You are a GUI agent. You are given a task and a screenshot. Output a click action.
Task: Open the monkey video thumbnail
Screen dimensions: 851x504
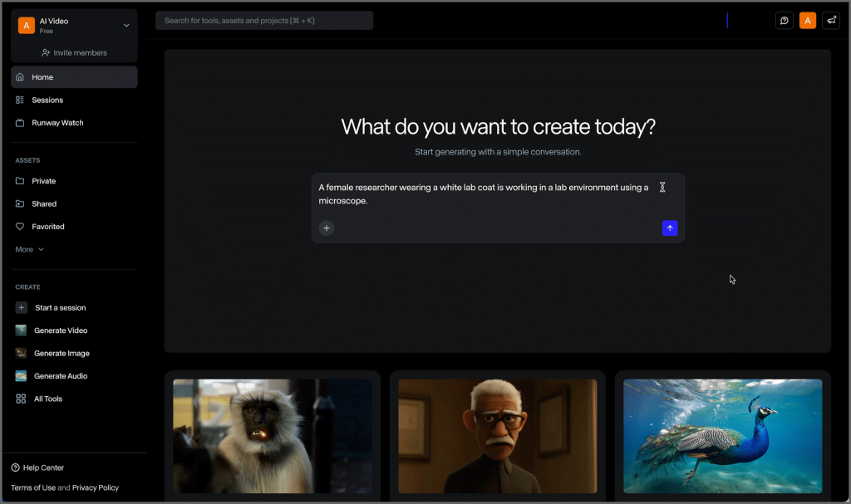(x=273, y=436)
